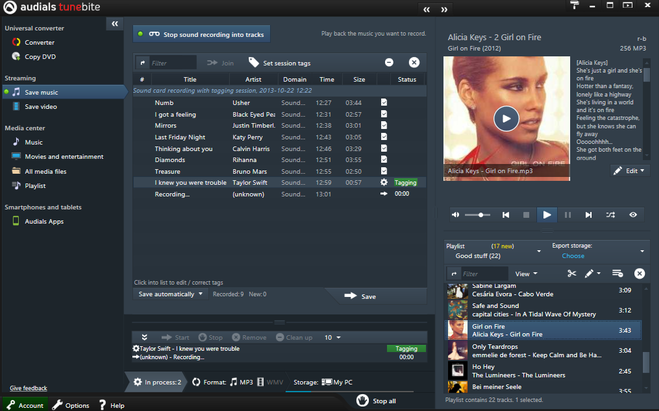The image size is (659, 411).
Task: Click the scissors cut icon in playlist toolbar
Action: [571, 273]
